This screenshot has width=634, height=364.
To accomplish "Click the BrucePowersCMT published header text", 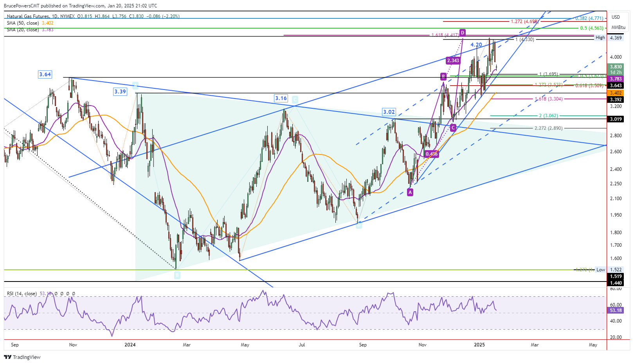I will click(x=81, y=6).
